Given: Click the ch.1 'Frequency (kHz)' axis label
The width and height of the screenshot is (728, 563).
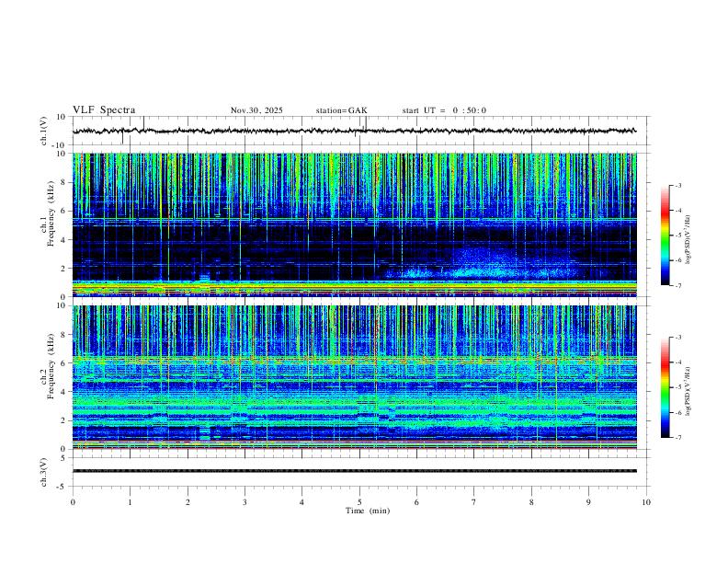Looking at the screenshot, I should click(x=51, y=214).
